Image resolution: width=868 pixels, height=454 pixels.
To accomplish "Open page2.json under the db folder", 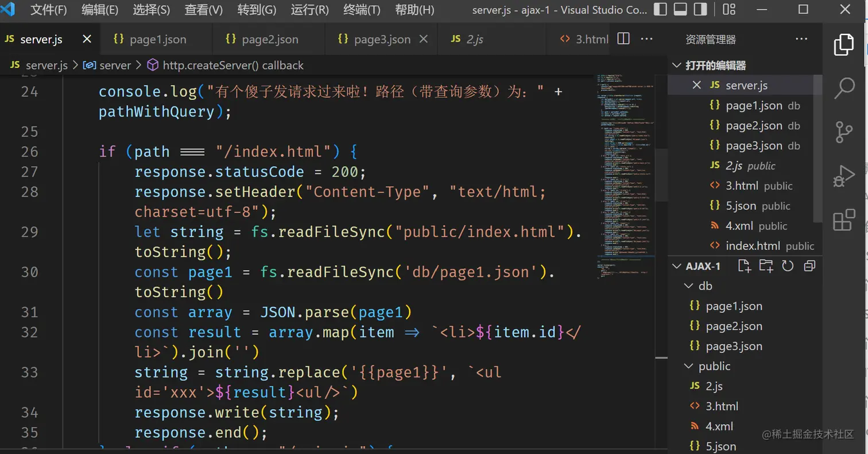I will click(745, 326).
